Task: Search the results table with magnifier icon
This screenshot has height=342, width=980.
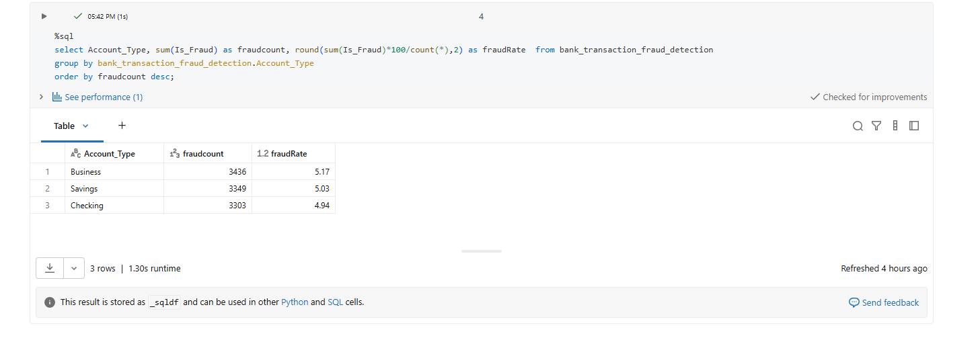Action: pos(858,126)
